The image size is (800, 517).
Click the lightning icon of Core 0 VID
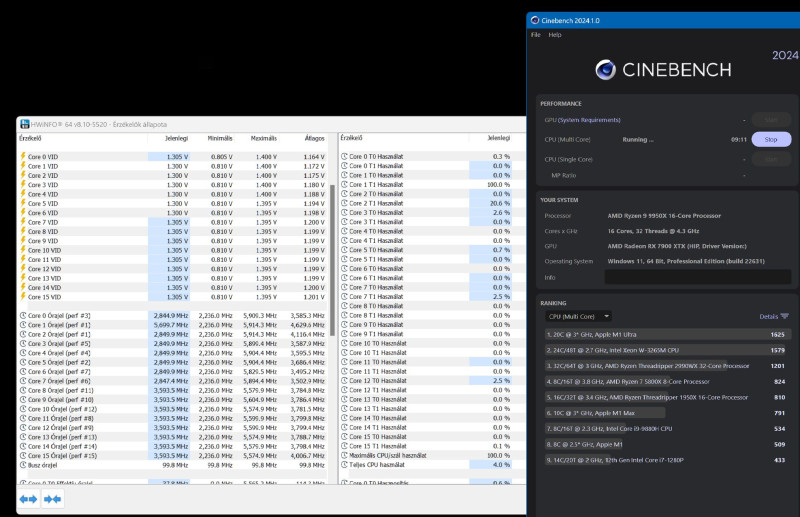point(23,157)
